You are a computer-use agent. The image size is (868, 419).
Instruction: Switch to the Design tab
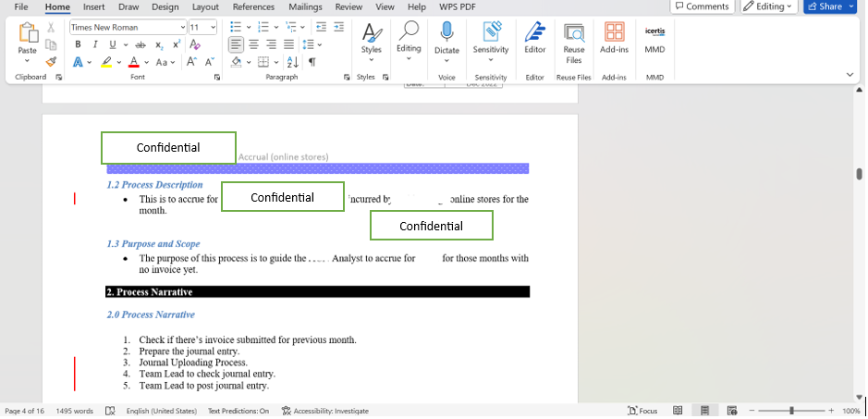(x=165, y=7)
